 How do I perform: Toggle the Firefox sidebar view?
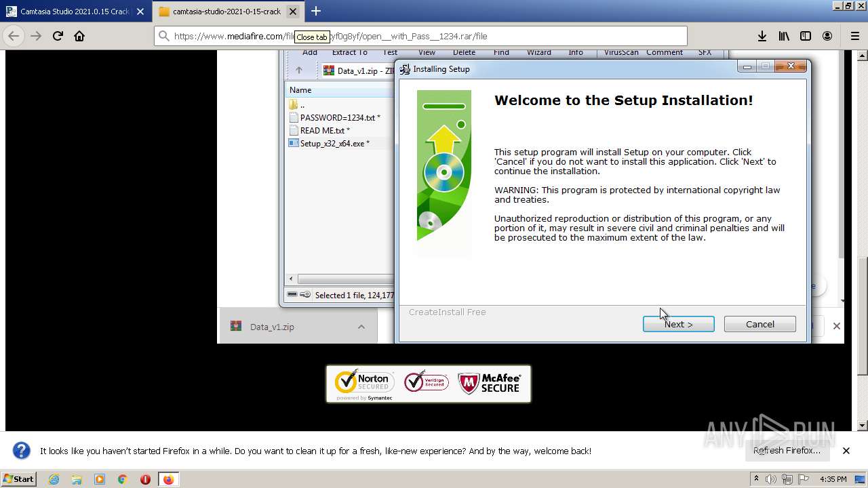click(806, 36)
